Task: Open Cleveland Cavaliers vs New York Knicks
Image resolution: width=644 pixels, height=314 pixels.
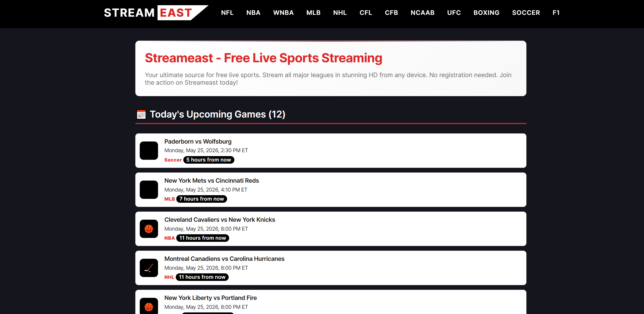Action: [x=331, y=229]
